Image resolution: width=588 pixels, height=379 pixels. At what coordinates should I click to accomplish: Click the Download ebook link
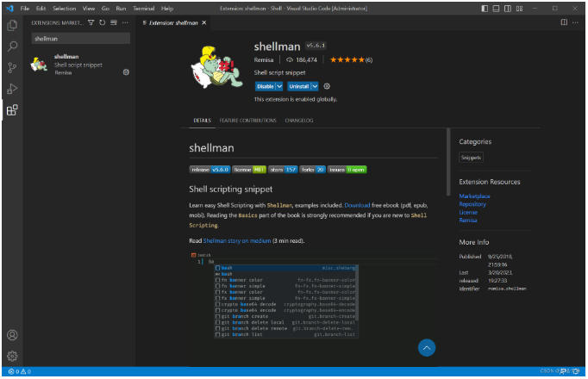coord(357,205)
